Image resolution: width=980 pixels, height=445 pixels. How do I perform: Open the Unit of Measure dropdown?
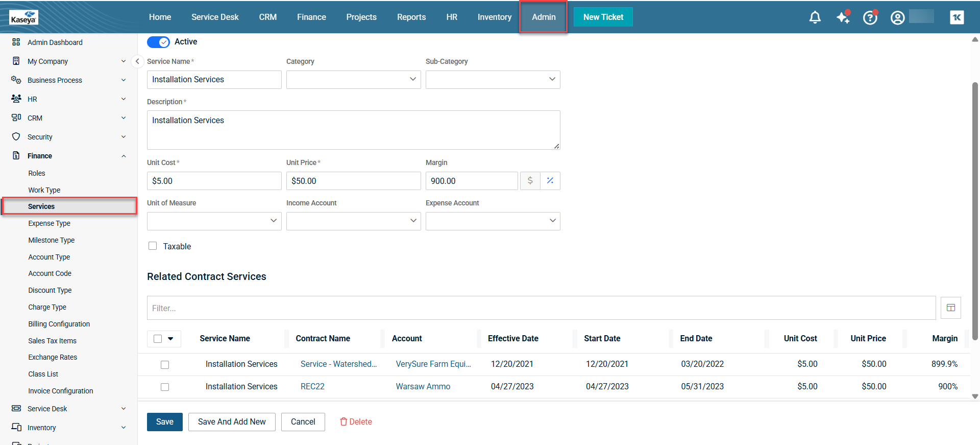(x=214, y=221)
